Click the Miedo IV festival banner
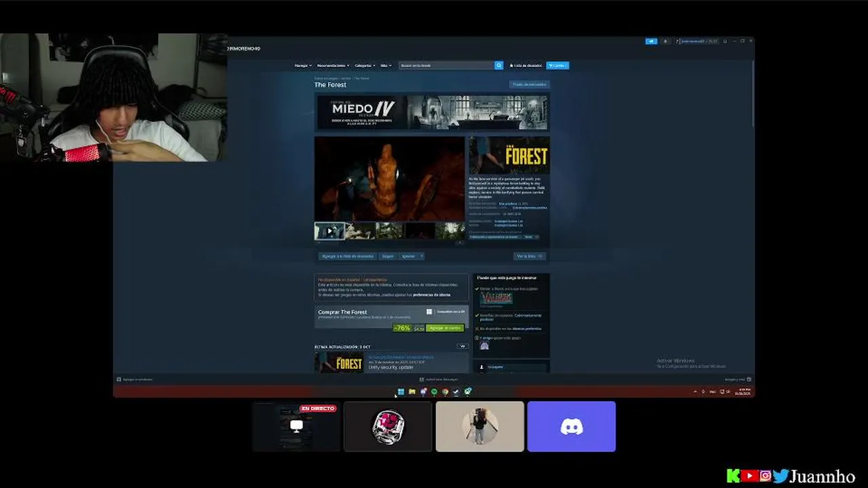 point(432,112)
